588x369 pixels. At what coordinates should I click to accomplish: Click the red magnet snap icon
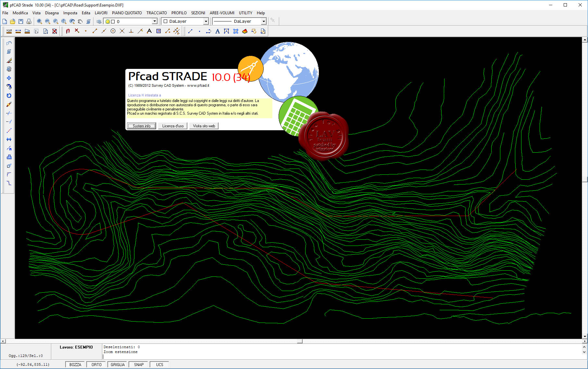click(x=68, y=31)
